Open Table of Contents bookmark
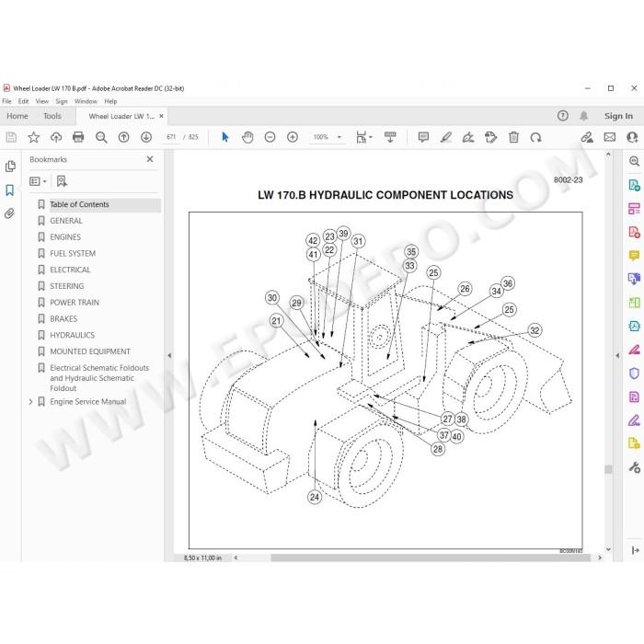644x644 pixels. pyautogui.click(x=79, y=204)
